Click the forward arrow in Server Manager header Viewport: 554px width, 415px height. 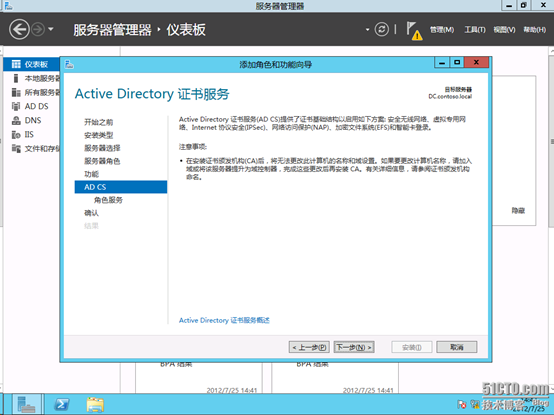pos(38,29)
